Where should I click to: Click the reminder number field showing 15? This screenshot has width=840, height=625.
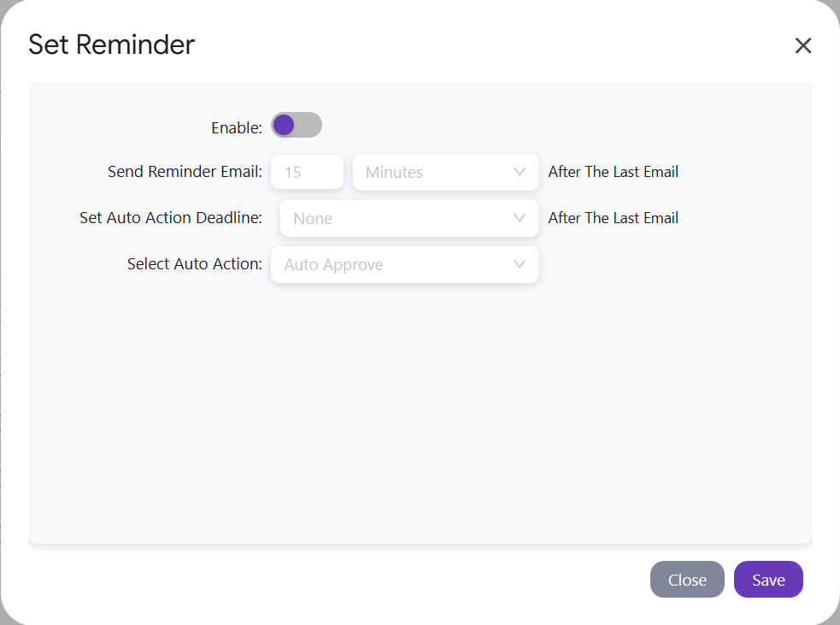pos(307,172)
